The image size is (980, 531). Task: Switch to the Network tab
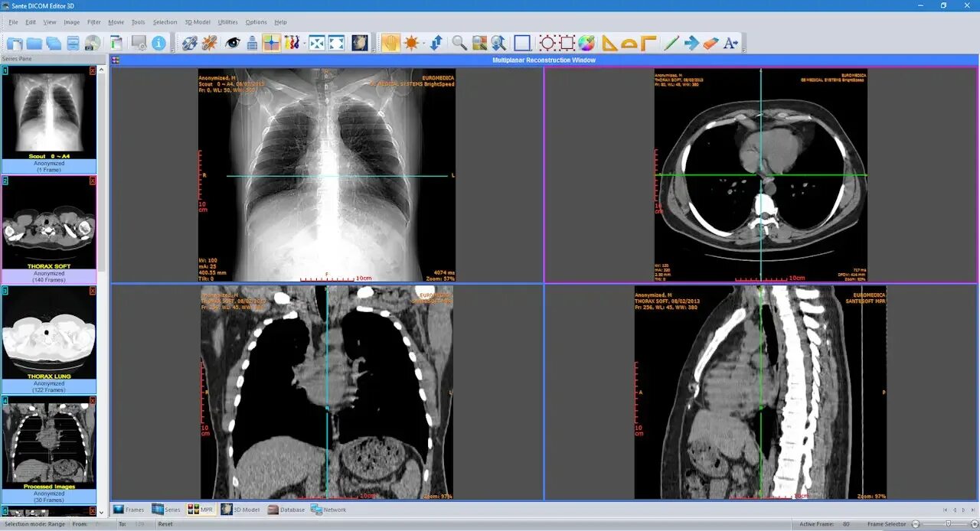(x=329, y=510)
